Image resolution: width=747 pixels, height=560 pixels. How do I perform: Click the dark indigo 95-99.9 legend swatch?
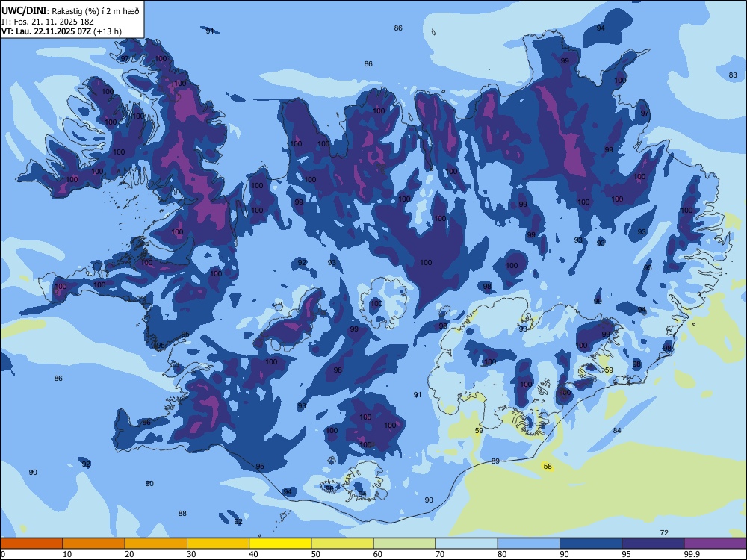click(653, 544)
